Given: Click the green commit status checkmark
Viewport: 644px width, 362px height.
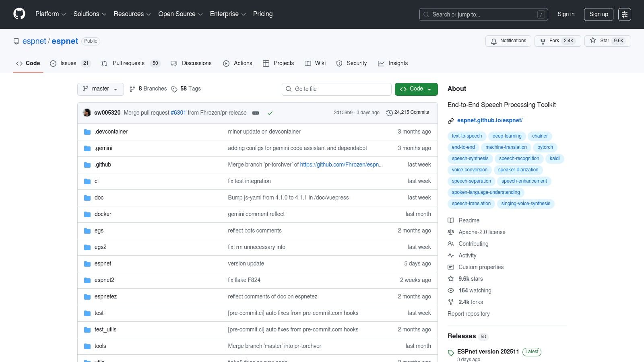Looking at the screenshot, I should pyautogui.click(x=270, y=113).
